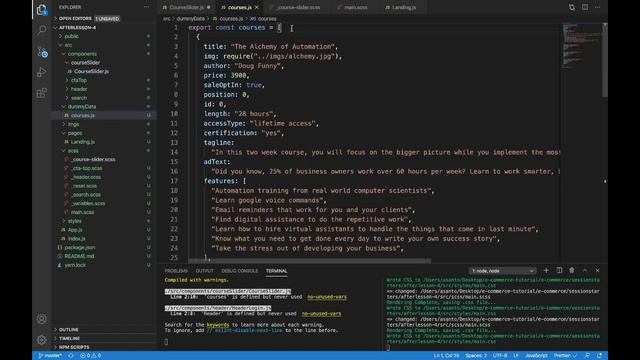This screenshot has width=640, height=360.
Task: Open the Accounts menu in the activity bar
Action: coord(42,319)
